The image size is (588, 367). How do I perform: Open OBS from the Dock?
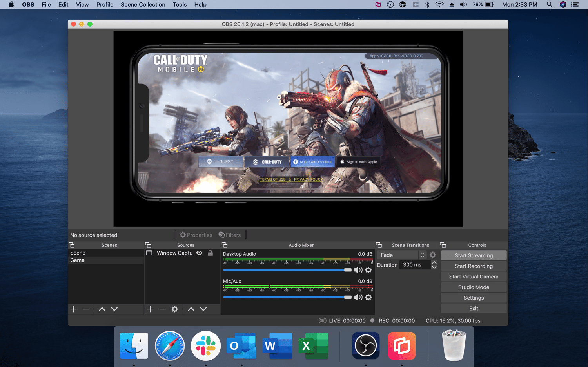click(365, 345)
